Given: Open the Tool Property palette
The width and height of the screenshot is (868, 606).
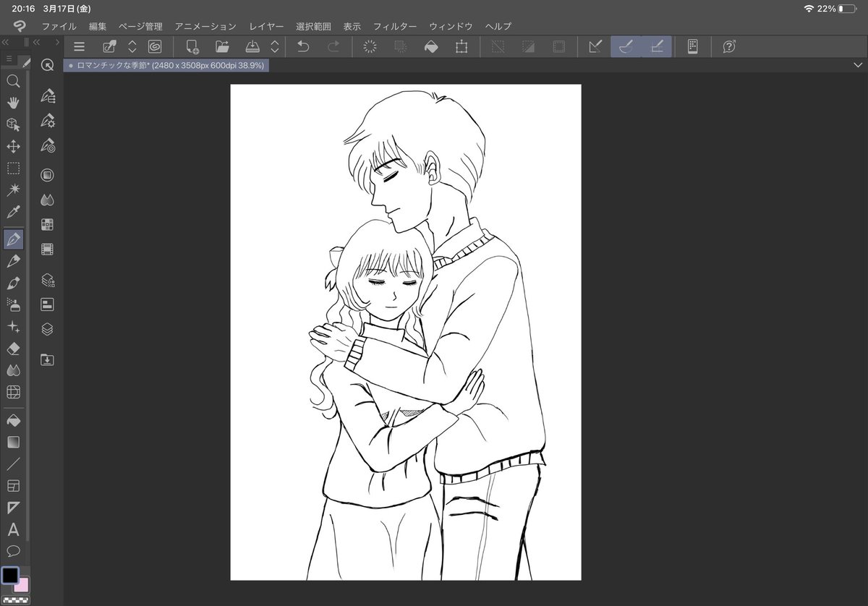Looking at the screenshot, I should coord(48,120).
